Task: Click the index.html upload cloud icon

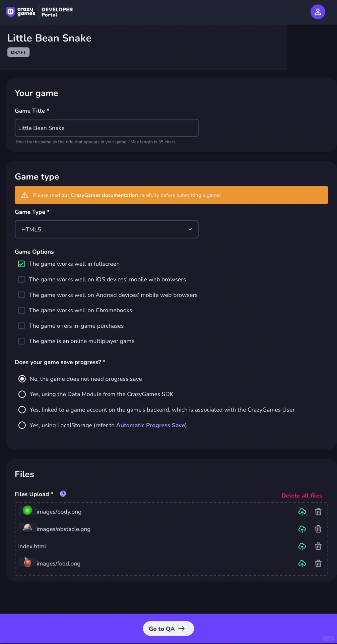Action: pyautogui.click(x=302, y=546)
